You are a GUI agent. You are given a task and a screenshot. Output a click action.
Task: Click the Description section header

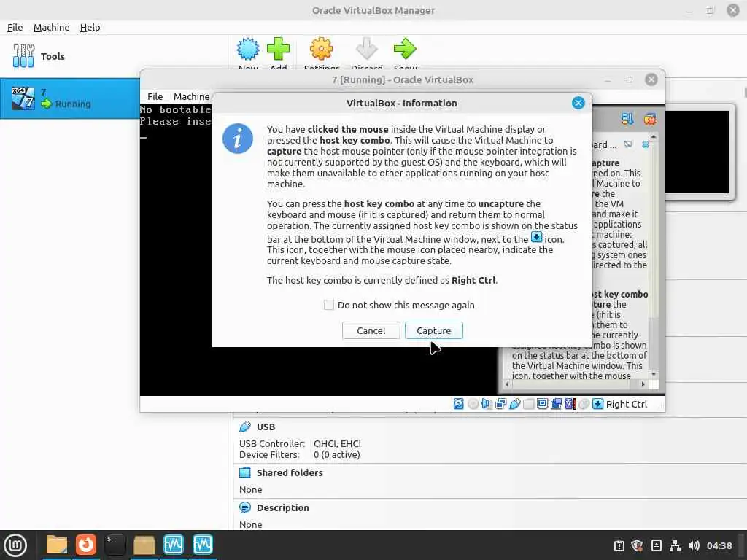click(282, 507)
